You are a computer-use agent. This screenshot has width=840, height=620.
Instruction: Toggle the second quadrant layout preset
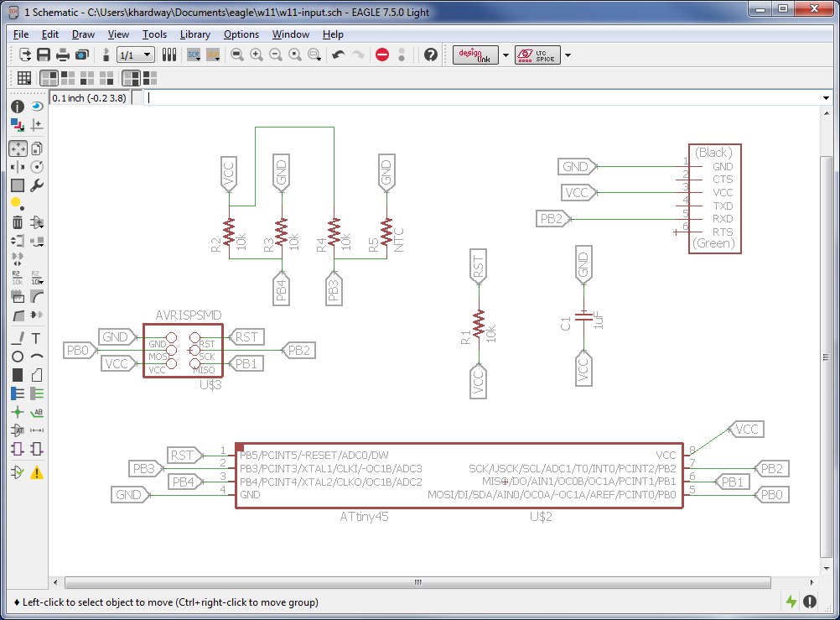click(68, 78)
